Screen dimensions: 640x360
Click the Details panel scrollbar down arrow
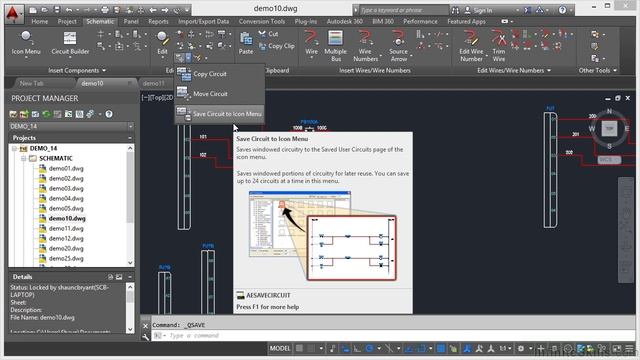(130, 329)
